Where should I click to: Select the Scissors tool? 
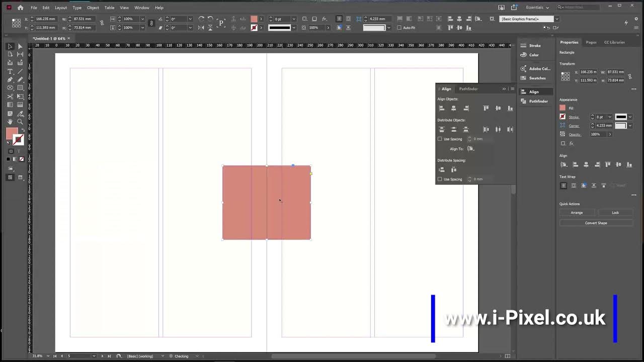click(10, 97)
